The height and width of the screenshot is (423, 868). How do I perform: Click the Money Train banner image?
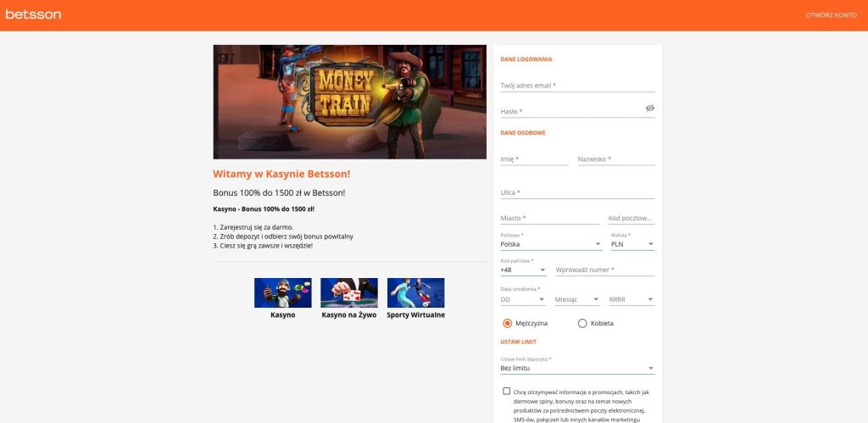click(x=350, y=102)
